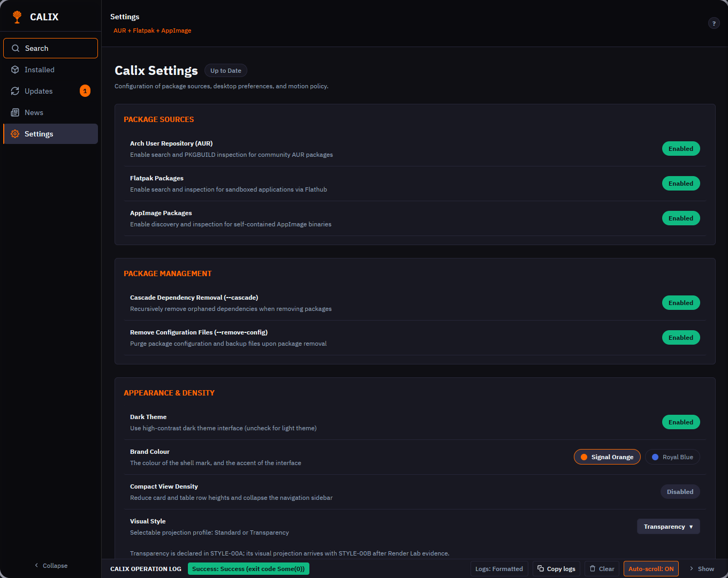This screenshot has height=578, width=728.
Task: Click the trash icon beside Clear
Action: coord(593,568)
